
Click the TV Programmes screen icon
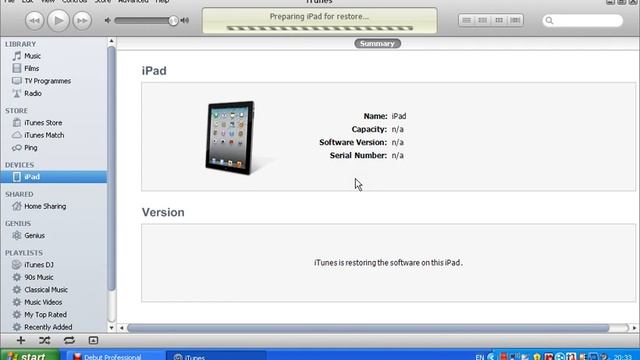click(17, 81)
